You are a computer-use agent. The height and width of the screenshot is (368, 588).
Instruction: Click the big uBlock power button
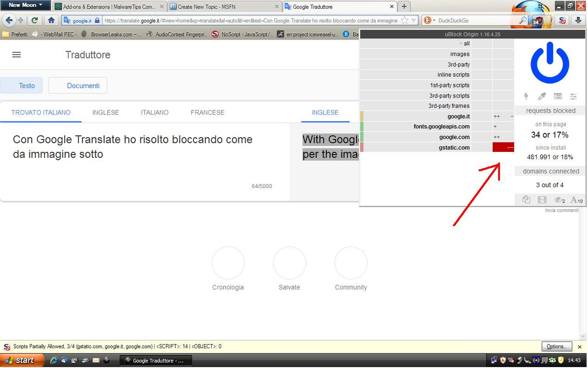(x=550, y=63)
